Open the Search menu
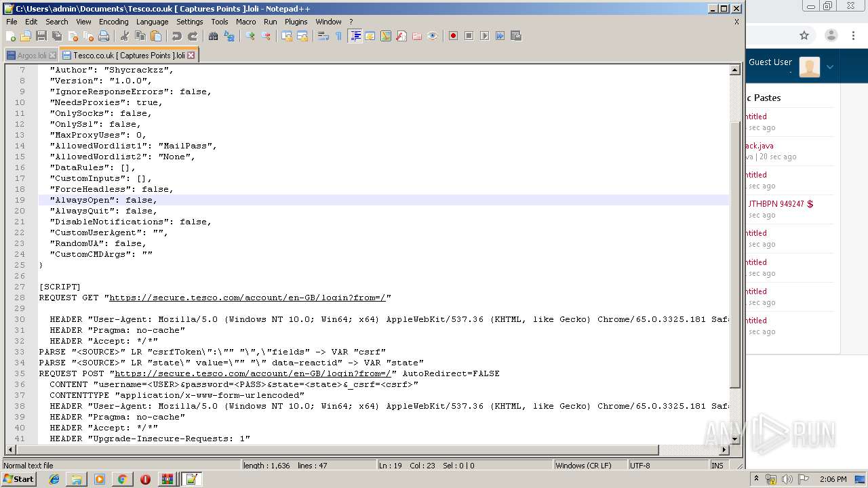 coord(57,22)
